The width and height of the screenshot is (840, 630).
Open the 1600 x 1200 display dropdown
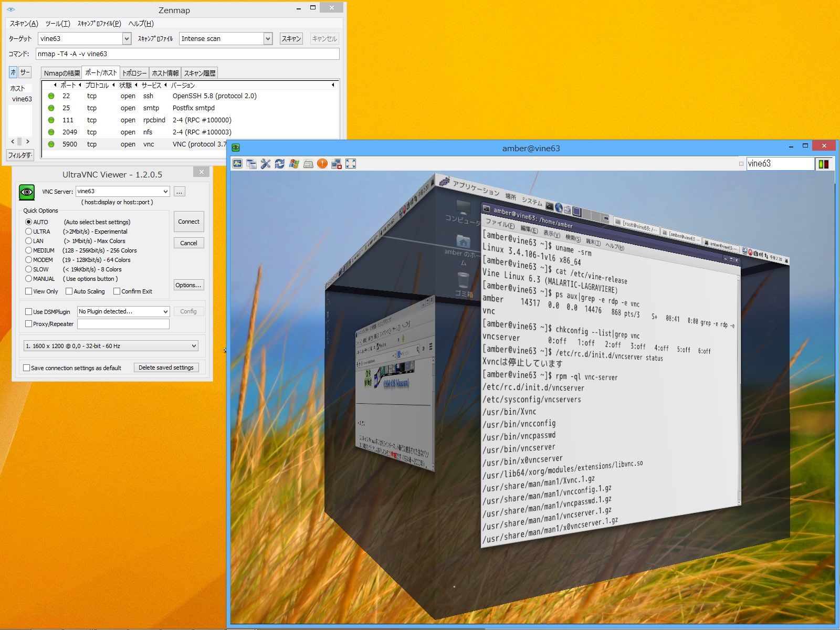(194, 346)
